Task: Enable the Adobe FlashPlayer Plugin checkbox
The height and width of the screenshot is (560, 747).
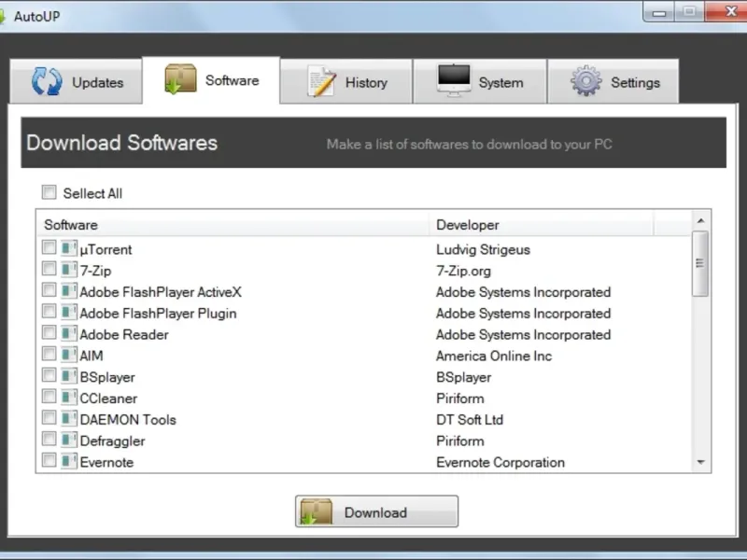Action: [49, 311]
